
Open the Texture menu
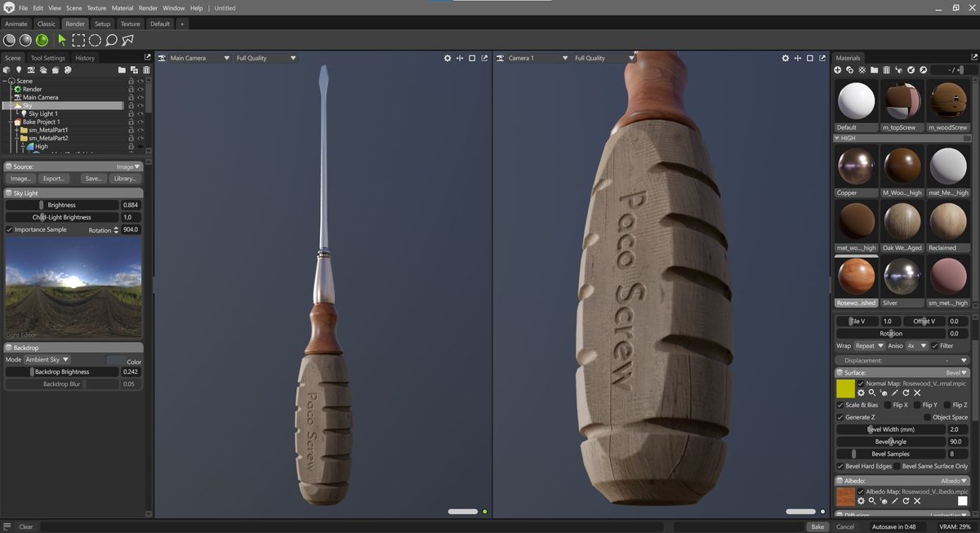96,8
